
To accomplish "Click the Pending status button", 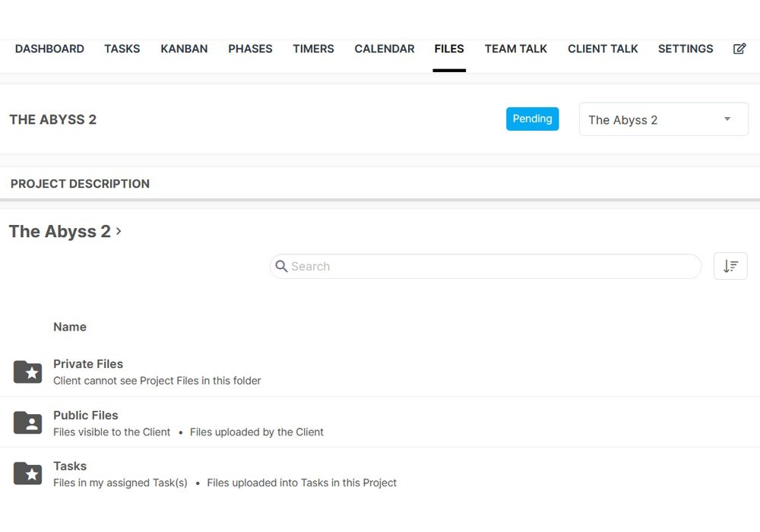I will [532, 119].
